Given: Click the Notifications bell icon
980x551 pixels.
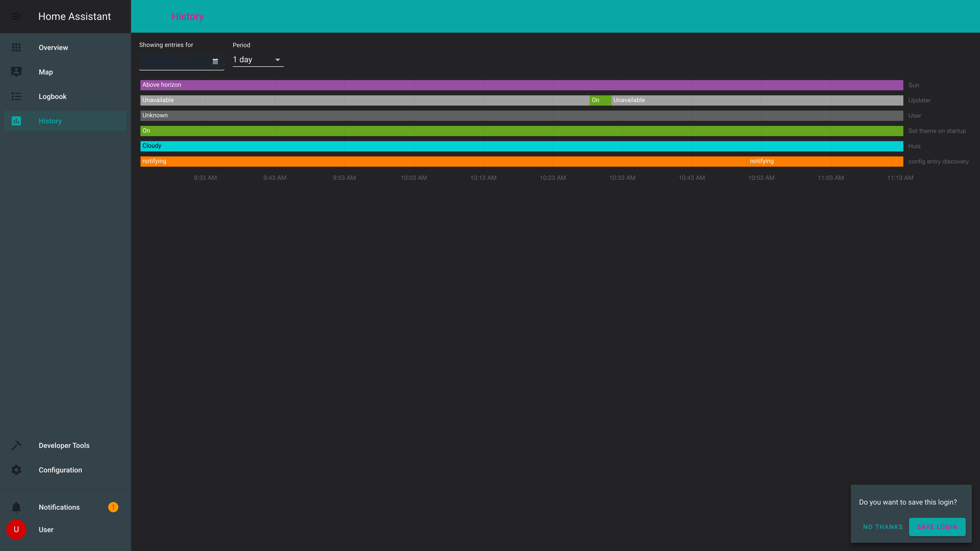Looking at the screenshot, I should (x=16, y=507).
